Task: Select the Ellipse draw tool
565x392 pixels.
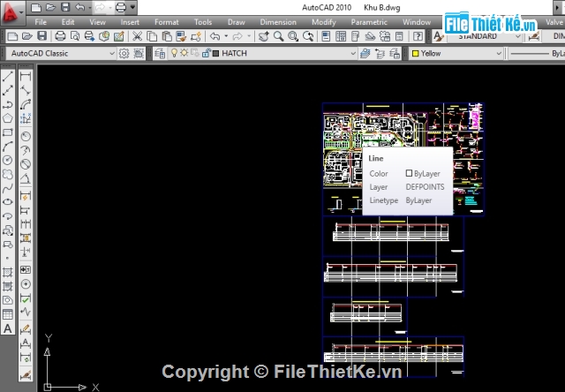Action: [8, 202]
